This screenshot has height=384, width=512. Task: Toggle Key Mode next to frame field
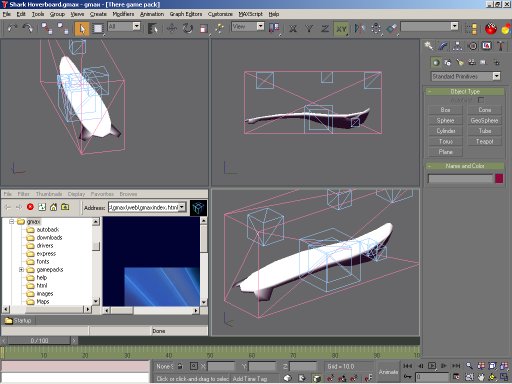coord(407,377)
